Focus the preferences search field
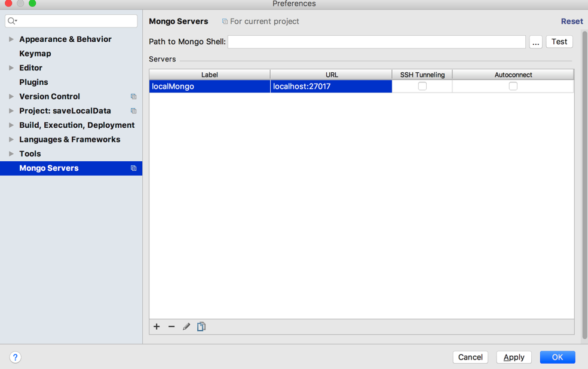The image size is (588, 369). pyautogui.click(x=71, y=21)
